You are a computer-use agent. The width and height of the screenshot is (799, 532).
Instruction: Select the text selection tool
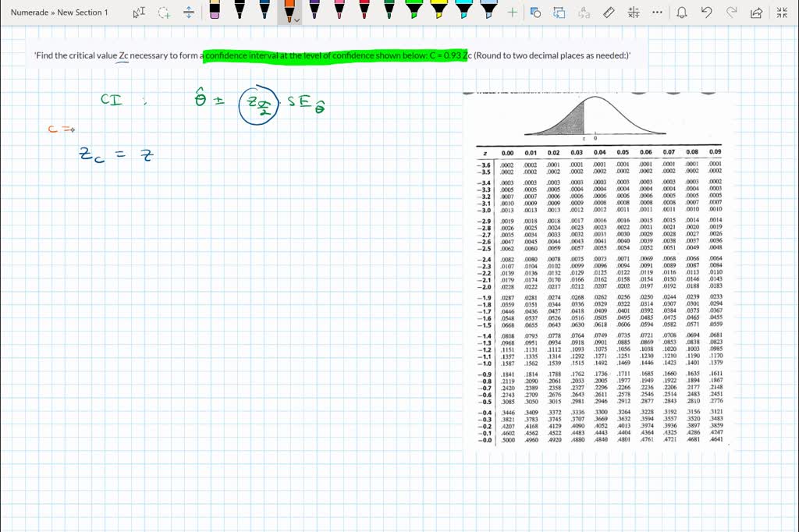click(140, 12)
